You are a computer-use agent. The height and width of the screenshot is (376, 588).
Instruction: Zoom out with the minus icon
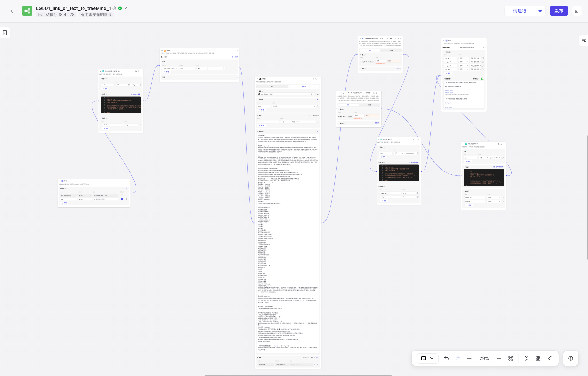(x=469, y=358)
